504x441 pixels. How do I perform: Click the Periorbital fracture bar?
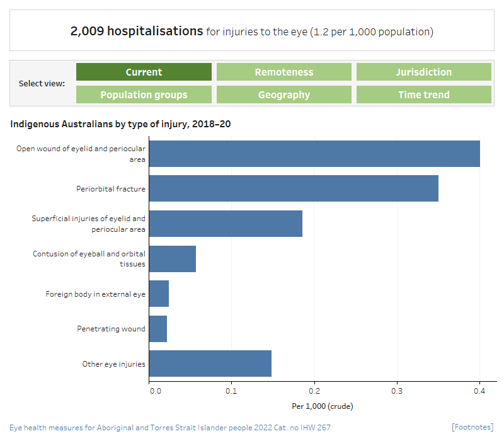293,188
